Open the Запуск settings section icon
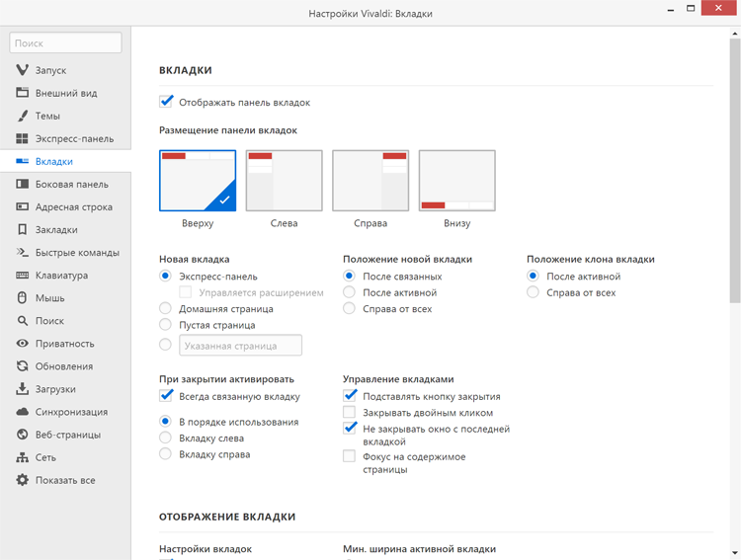The width and height of the screenshot is (741, 560). (x=22, y=70)
